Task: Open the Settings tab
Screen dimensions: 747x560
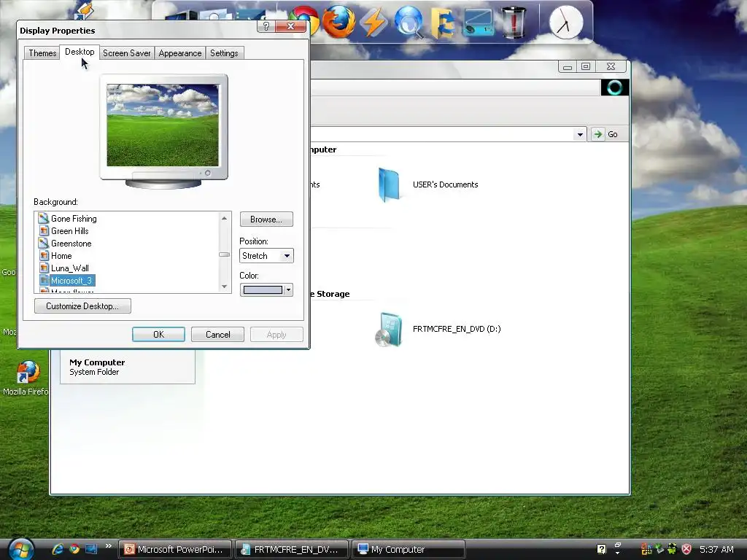Action: (224, 52)
